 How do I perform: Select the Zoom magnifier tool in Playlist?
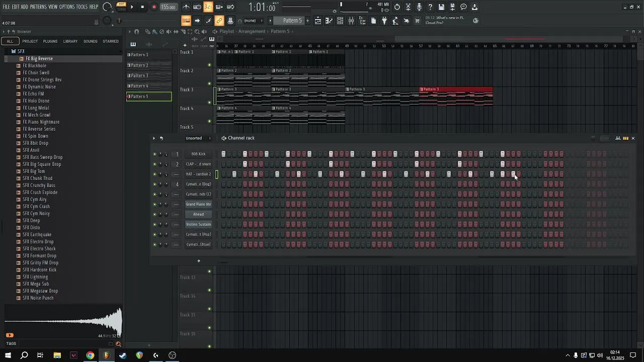coord(197,32)
